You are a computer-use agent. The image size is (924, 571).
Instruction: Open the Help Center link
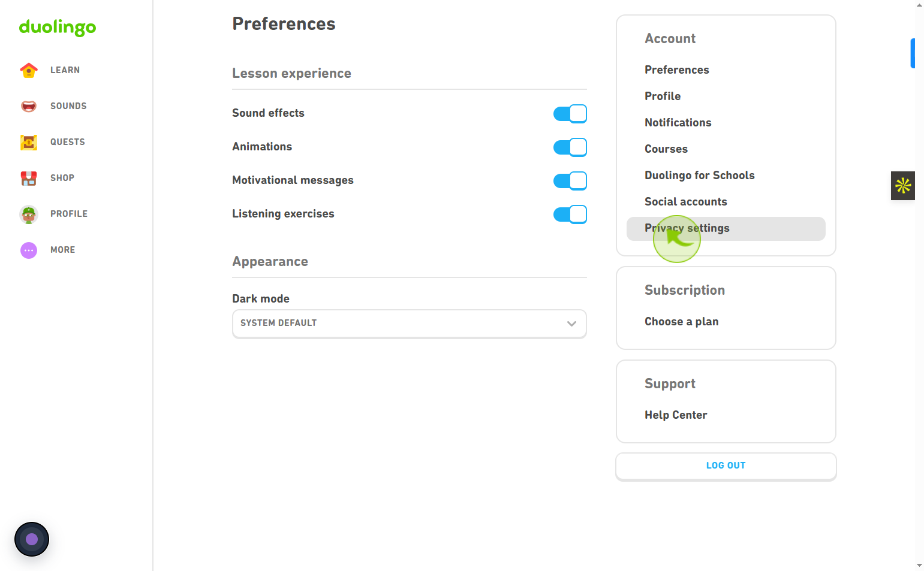pos(676,415)
